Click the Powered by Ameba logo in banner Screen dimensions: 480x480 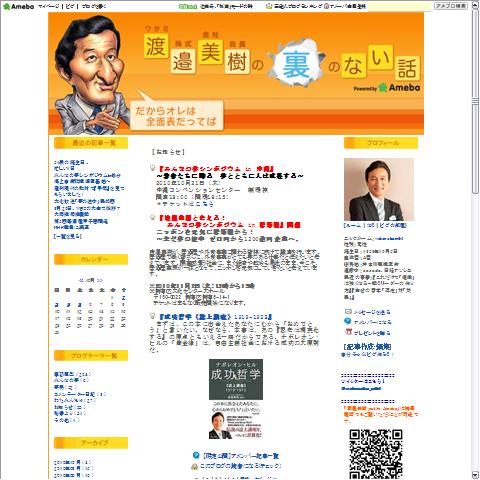pyautogui.click(x=387, y=88)
